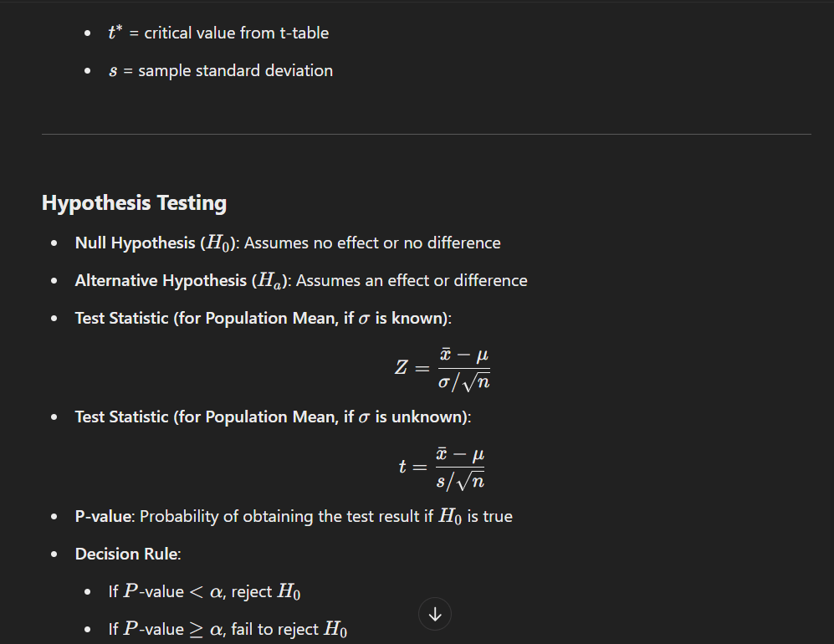This screenshot has height=644, width=834.
Task: Click the t* critical value line
Action: click(x=218, y=33)
